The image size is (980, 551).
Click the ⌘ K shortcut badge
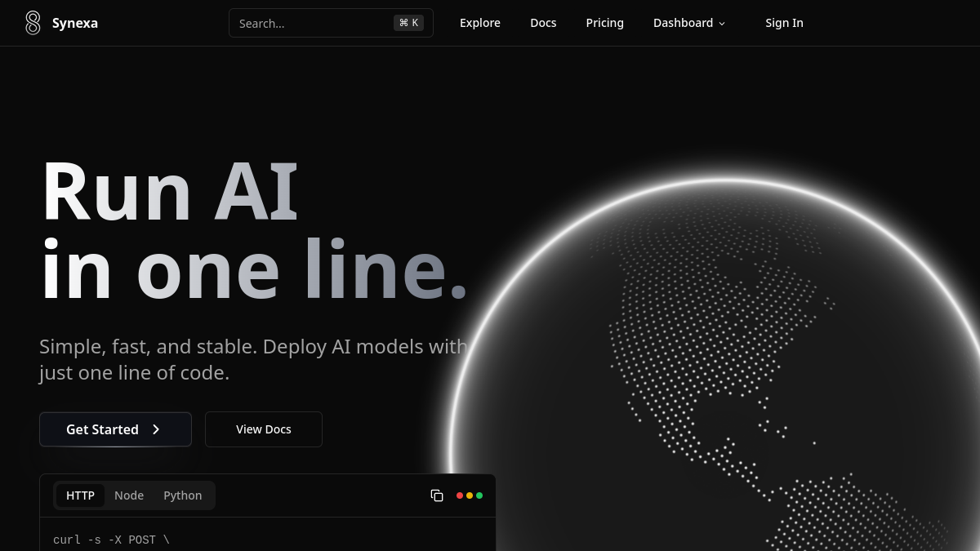[408, 23]
